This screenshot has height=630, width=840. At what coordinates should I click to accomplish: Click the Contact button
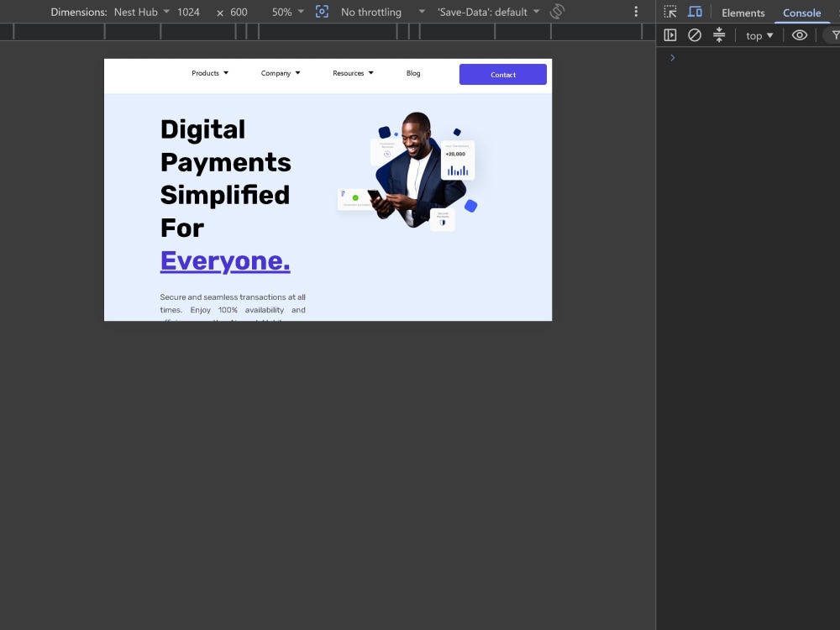[503, 75]
